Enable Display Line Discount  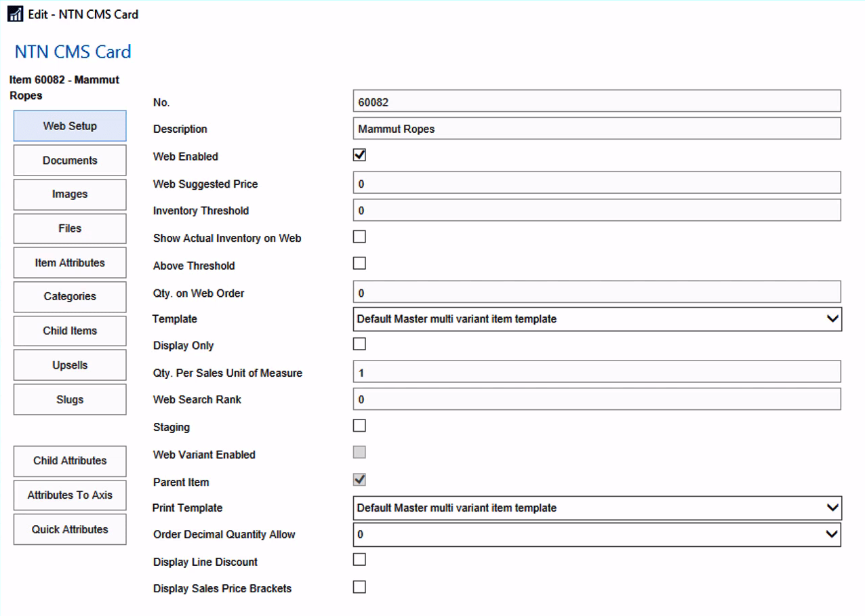[359, 559]
